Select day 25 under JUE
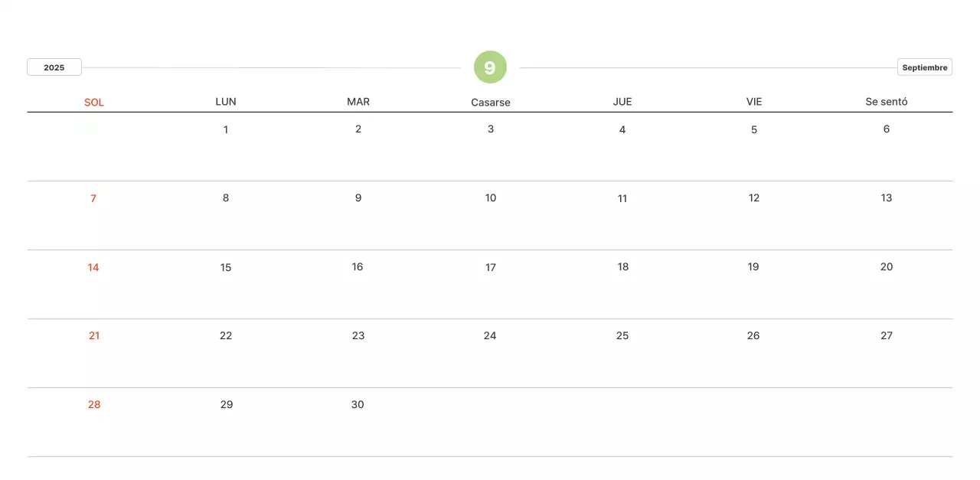 coord(622,336)
